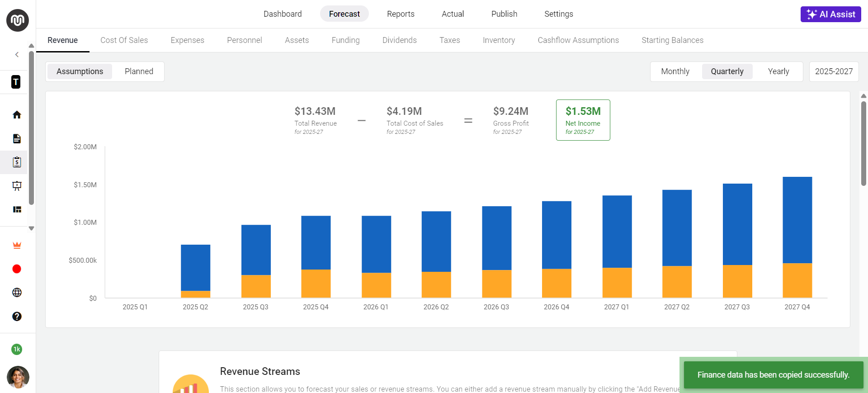
Task: Click the AI Assist button
Action: 830,14
